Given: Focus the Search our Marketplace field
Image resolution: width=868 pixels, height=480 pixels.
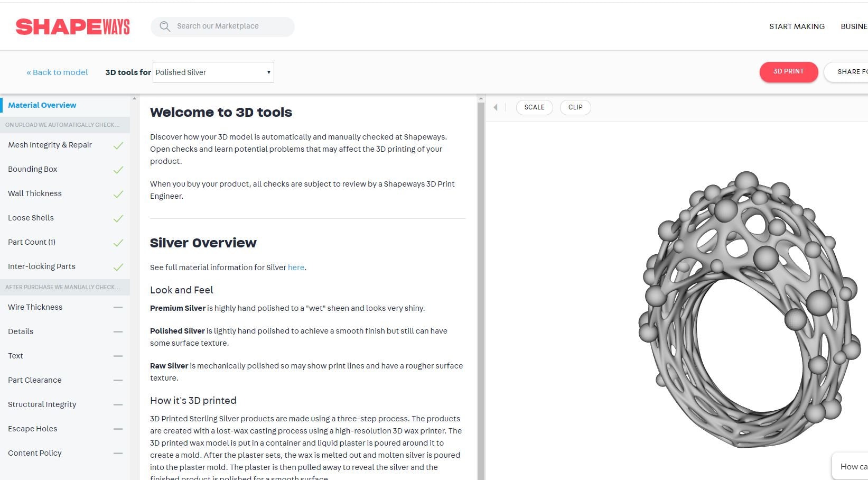Looking at the screenshot, I should tap(222, 26).
